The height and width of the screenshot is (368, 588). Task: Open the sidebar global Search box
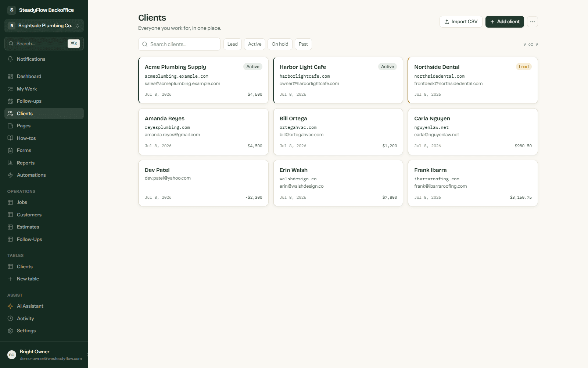[x=44, y=43]
